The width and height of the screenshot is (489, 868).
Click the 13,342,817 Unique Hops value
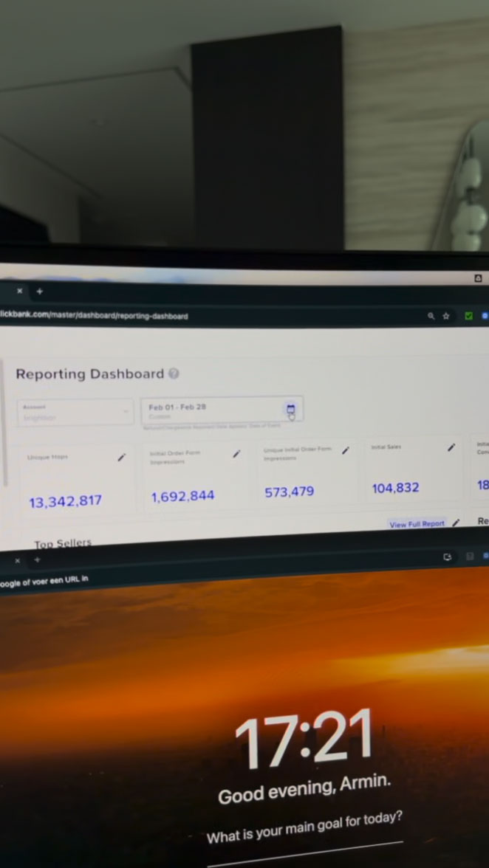[x=65, y=503]
